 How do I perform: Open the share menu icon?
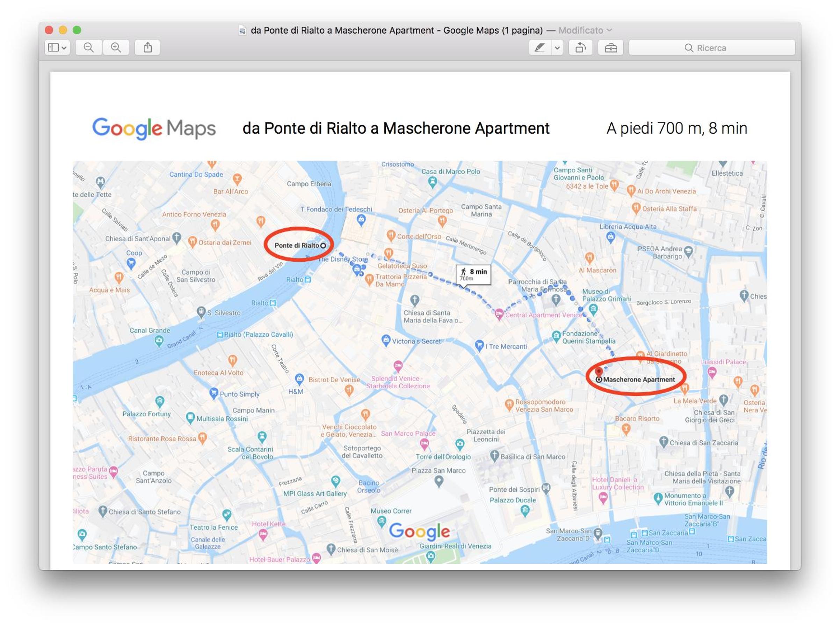[x=147, y=48]
